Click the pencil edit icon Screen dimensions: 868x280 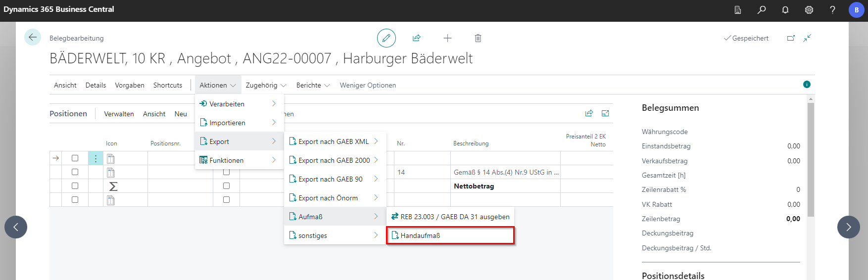coord(386,38)
